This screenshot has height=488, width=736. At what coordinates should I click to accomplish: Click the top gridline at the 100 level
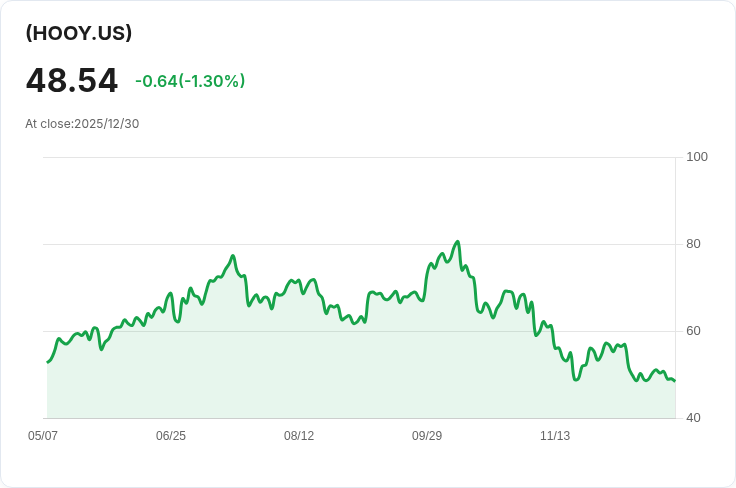(x=360, y=157)
